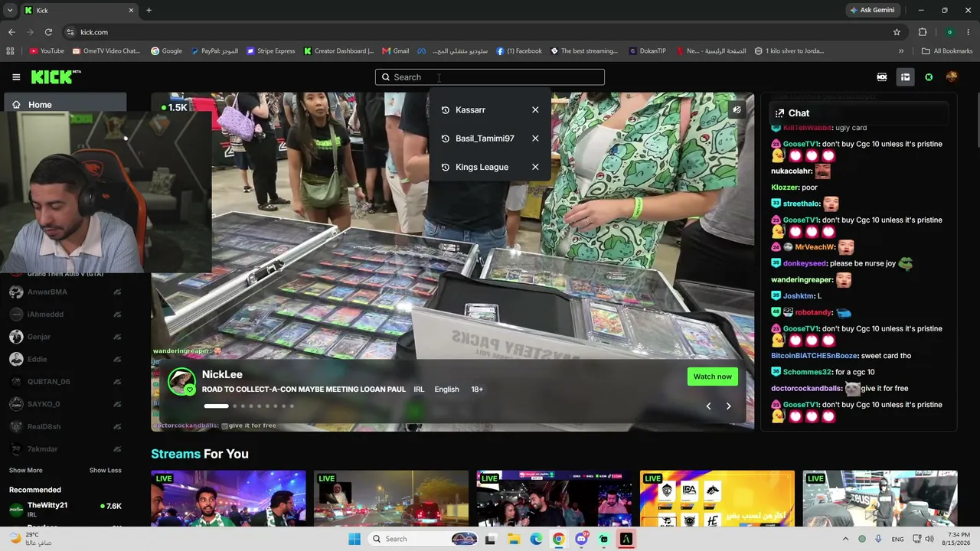Select recent search Kings League

click(x=482, y=167)
